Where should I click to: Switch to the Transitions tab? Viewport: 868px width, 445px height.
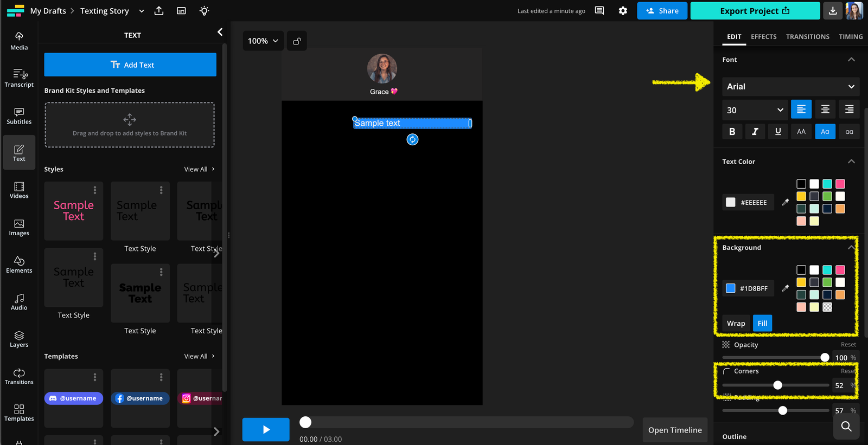pyautogui.click(x=807, y=37)
